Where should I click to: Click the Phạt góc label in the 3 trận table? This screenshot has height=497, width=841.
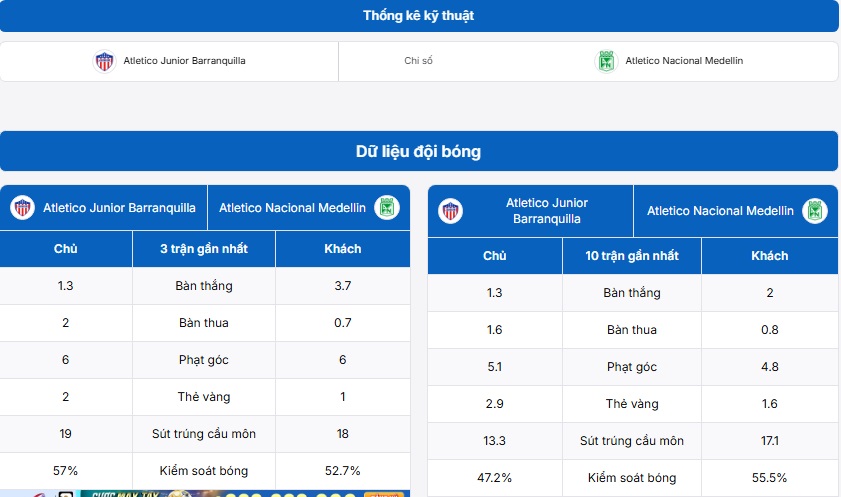tap(204, 360)
